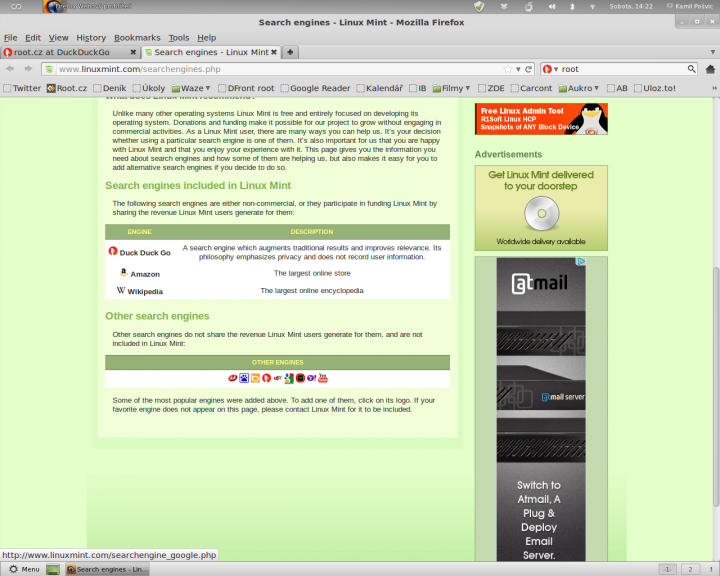Open the Twitter bookmark
This screenshot has height=576, width=720.
(22, 88)
